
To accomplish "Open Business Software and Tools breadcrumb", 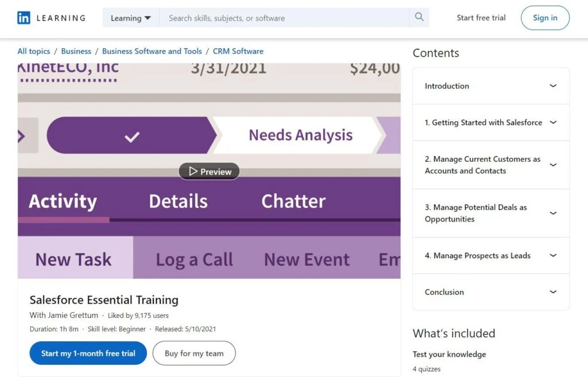I will tap(152, 51).
